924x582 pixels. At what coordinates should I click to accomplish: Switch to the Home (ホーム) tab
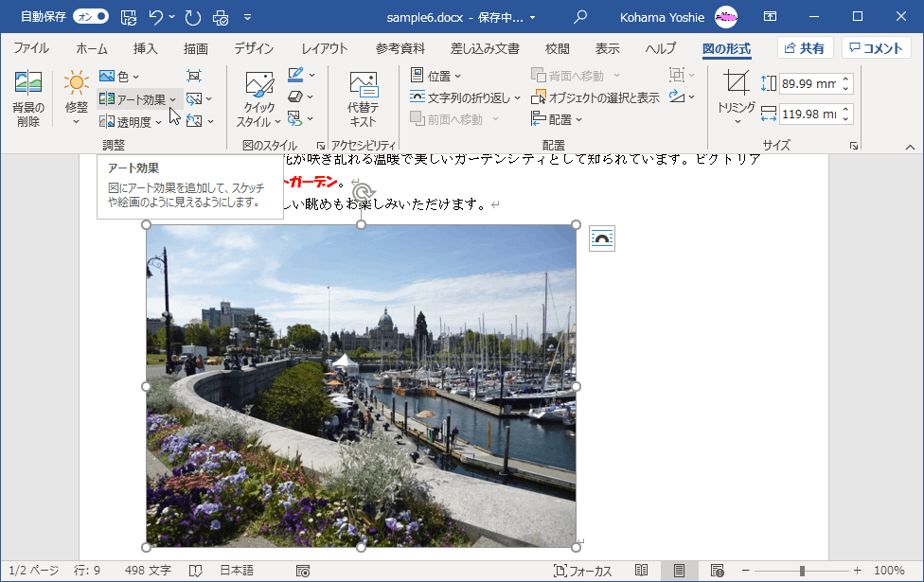(92, 48)
